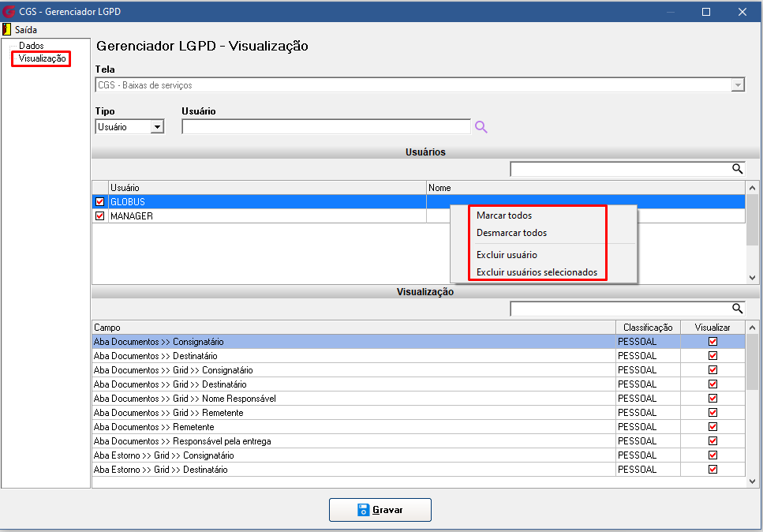
Task: Click the Usuário column header
Action: [267, 187]
